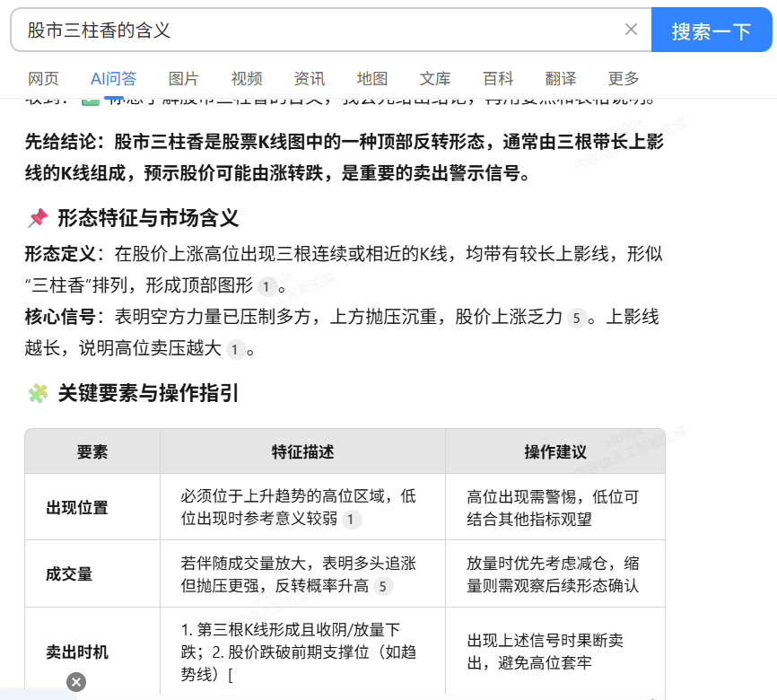This screenshot has height=700, width=777.
Task: Open the 翻译 tab
Action: point(561,78)
